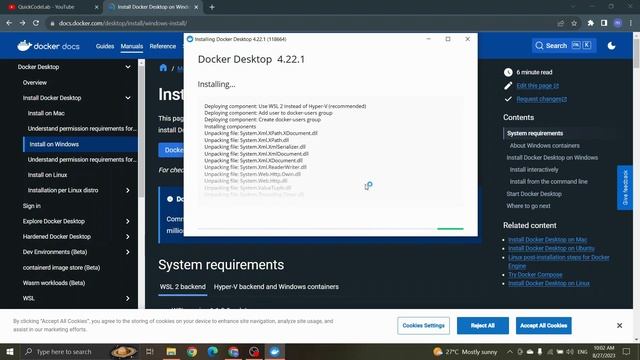Click Cookies Settings button
This screenshot has width=640, height=360.
pyautogui.click(x=423, y=325)
